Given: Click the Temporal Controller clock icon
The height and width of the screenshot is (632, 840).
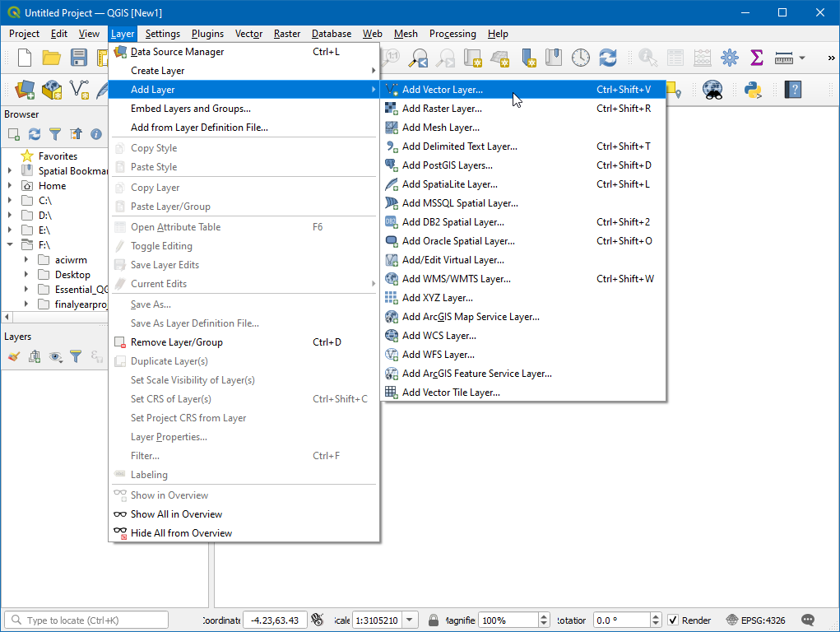Looking at the screenshot, I should tap(581, 58).
